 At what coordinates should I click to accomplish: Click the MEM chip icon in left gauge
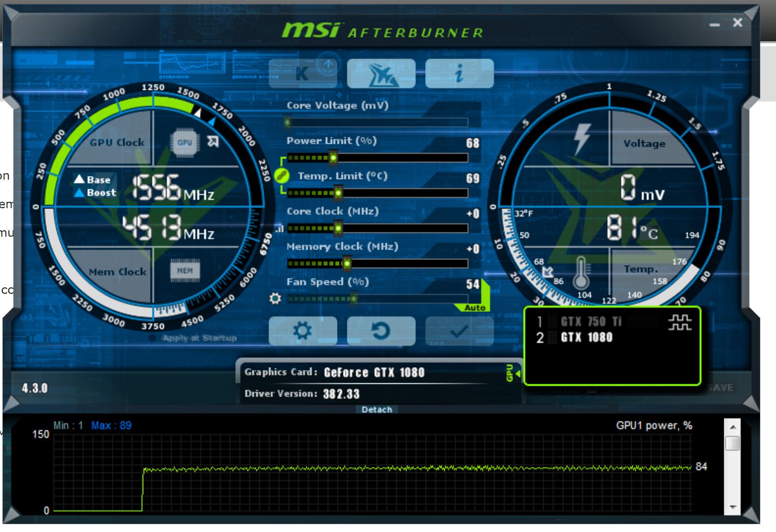tap(185, 270)
